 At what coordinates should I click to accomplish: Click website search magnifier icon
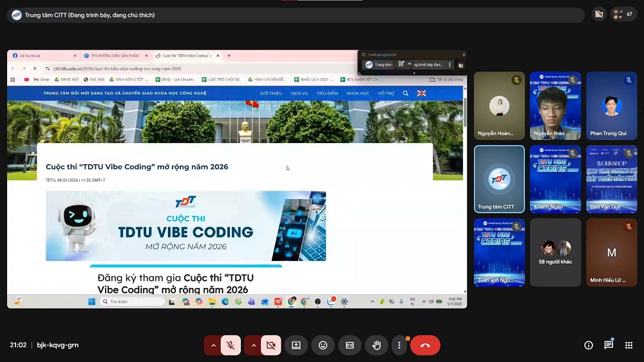pos(405,93)
